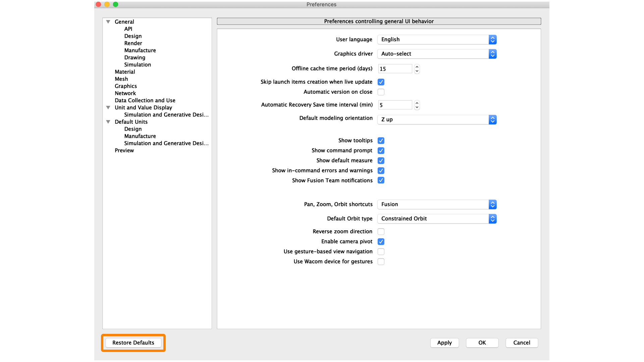Select the General tree item
Screen dimensions: 644x362
tap(124, 22)
